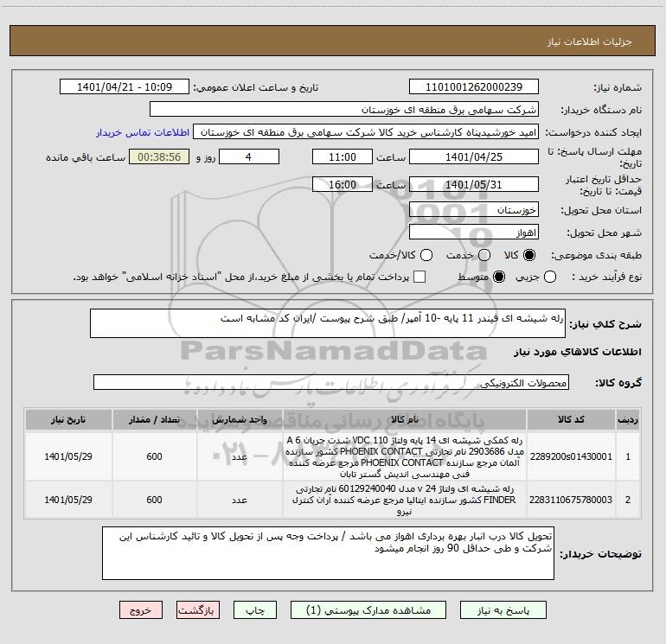
Task: Click unit عدد in row 1
Action: tap(240, 456)
